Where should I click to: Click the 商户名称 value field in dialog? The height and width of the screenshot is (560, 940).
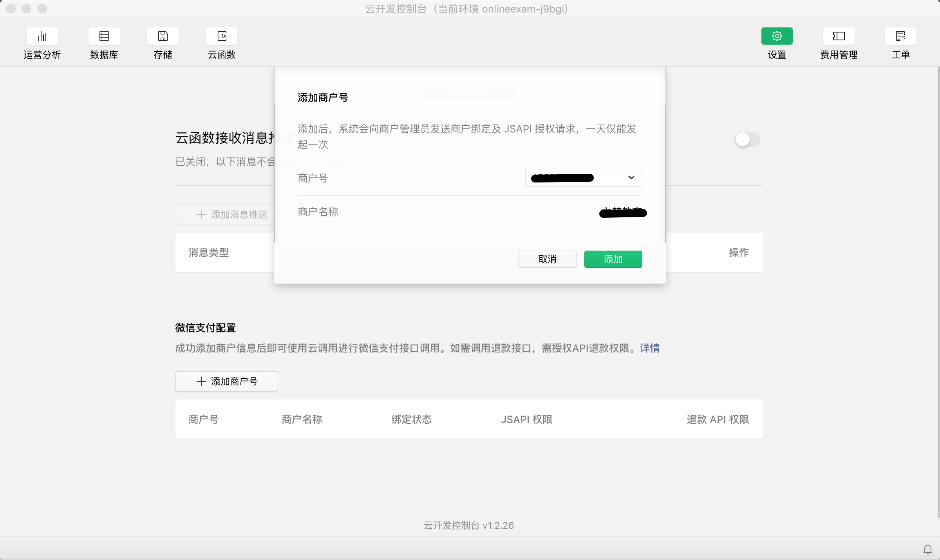(x=623, y=213)
